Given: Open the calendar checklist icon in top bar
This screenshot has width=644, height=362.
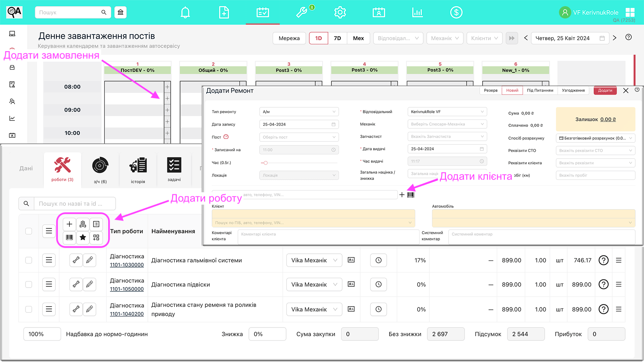Looking at the screenshot, I should coord(263,12).
